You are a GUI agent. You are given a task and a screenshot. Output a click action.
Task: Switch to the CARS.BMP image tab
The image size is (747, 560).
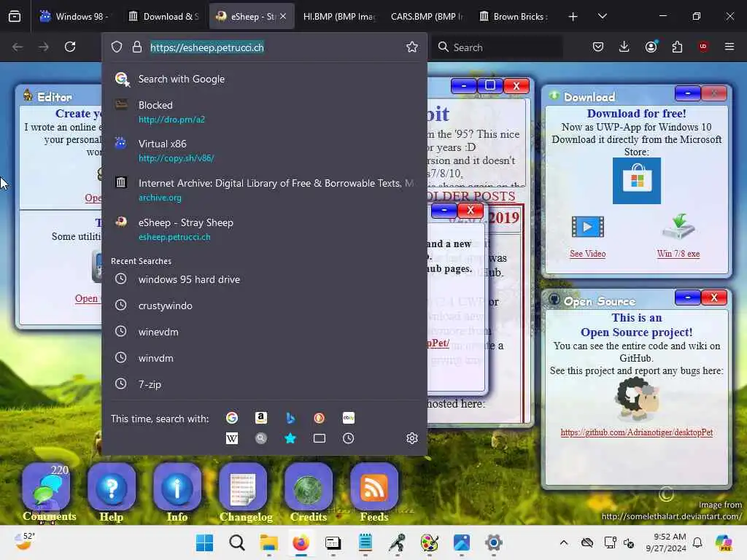click(426, 16)
